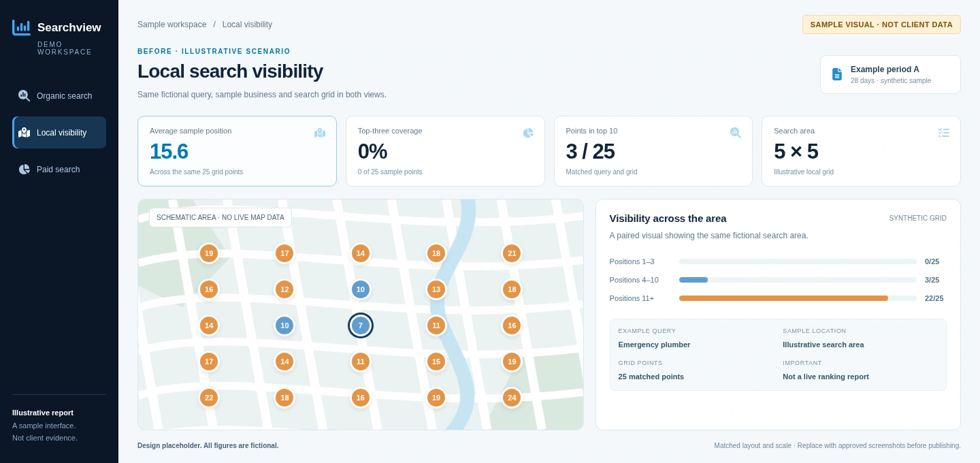Click the 0% coverage value
980x463 pixels.
pos(372,151)
